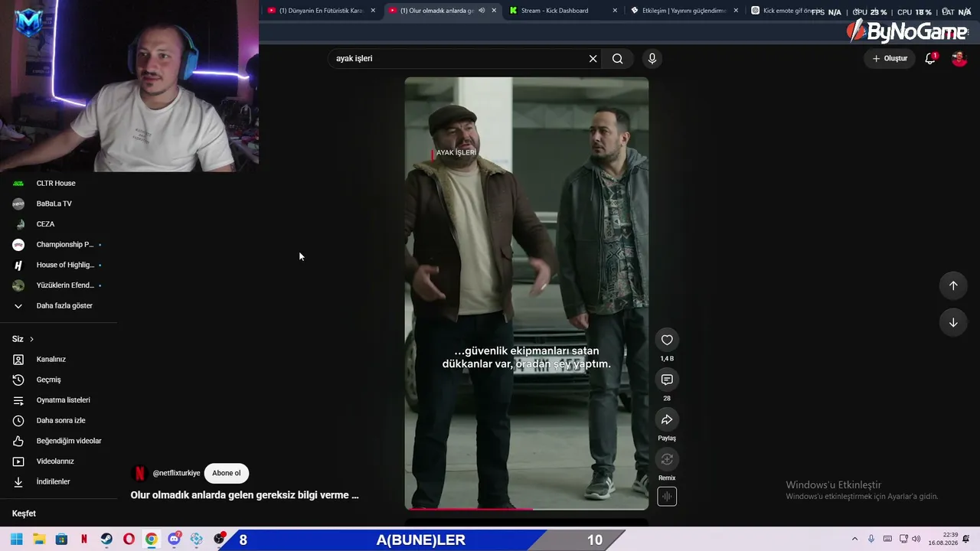Share the video via Paylaş icon

[667, 420]
